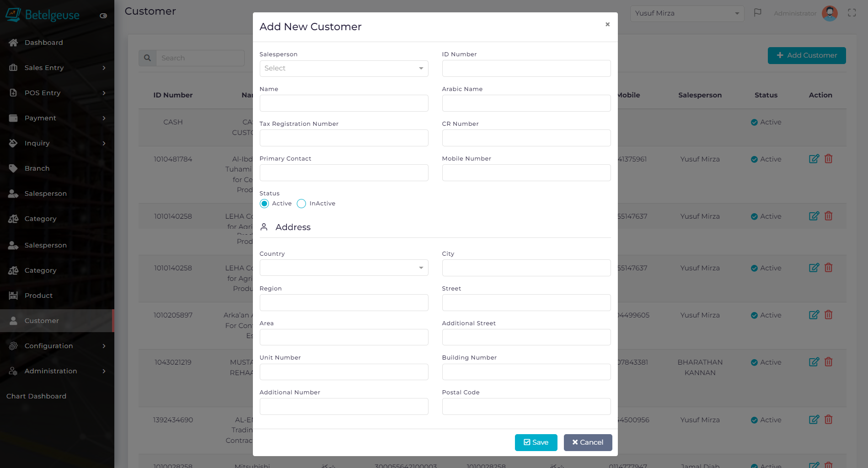The image size is (868, 468).
Task: Expand the Configuration sidebar menu
Action: tap(48, 346)
